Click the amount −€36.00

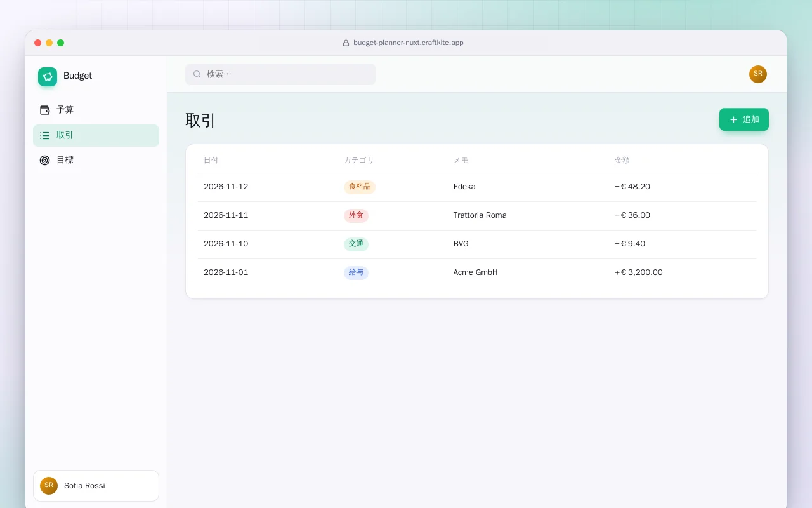click(632, 215)
